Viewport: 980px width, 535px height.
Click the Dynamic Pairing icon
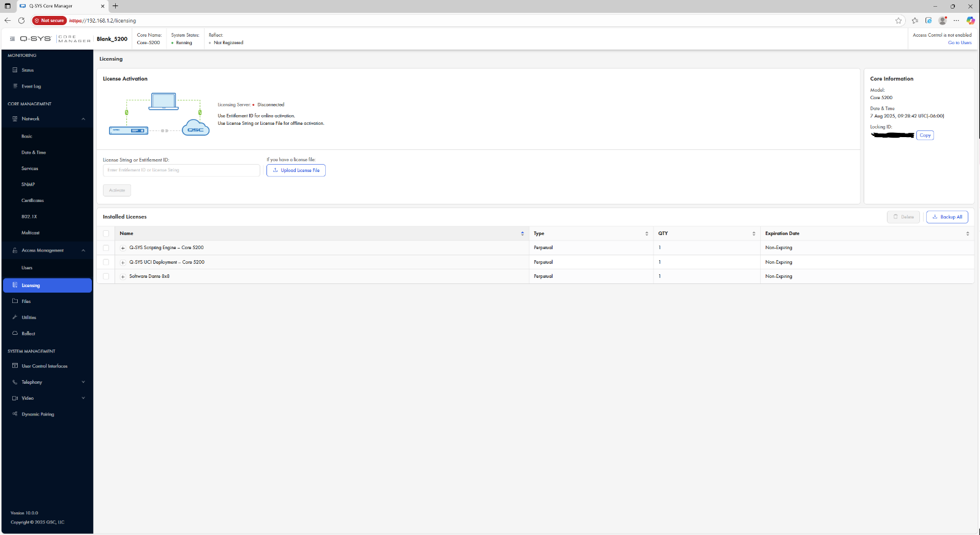15,414
